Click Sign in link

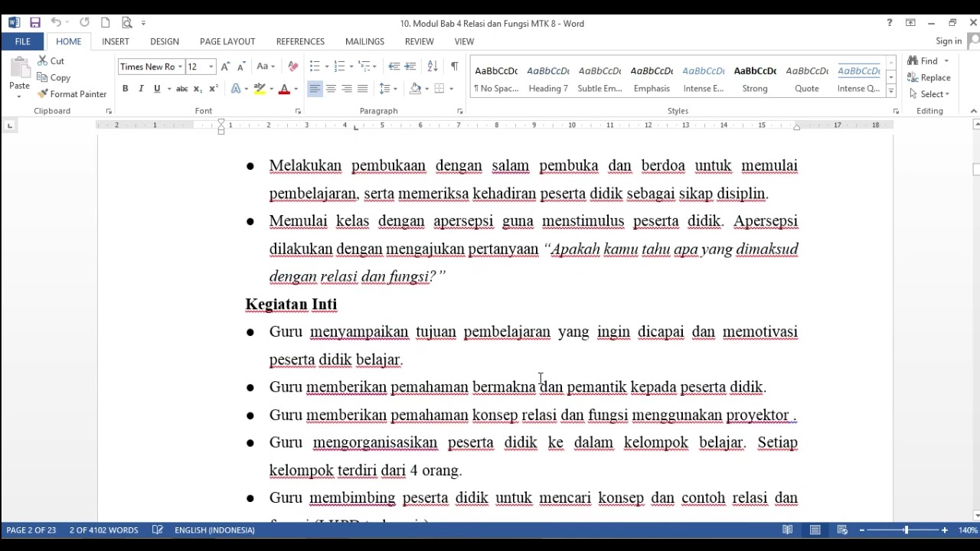[949, 41]
